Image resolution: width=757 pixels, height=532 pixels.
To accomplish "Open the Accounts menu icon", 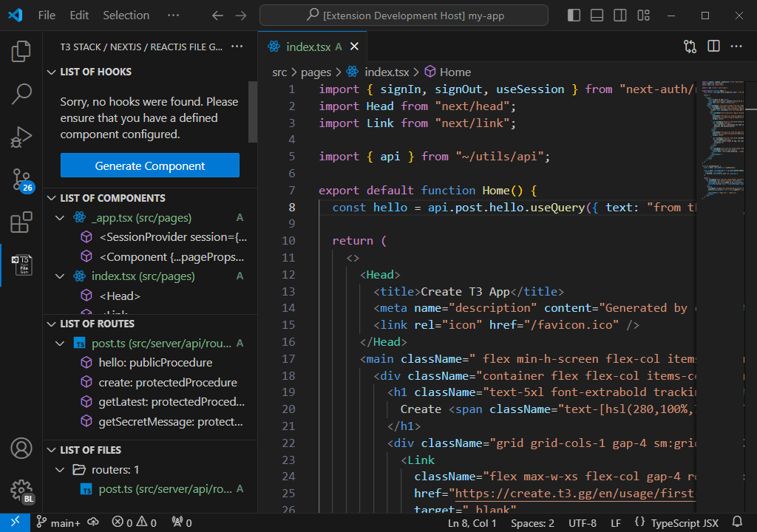I will pyautogui.click(x=21, y=449).
